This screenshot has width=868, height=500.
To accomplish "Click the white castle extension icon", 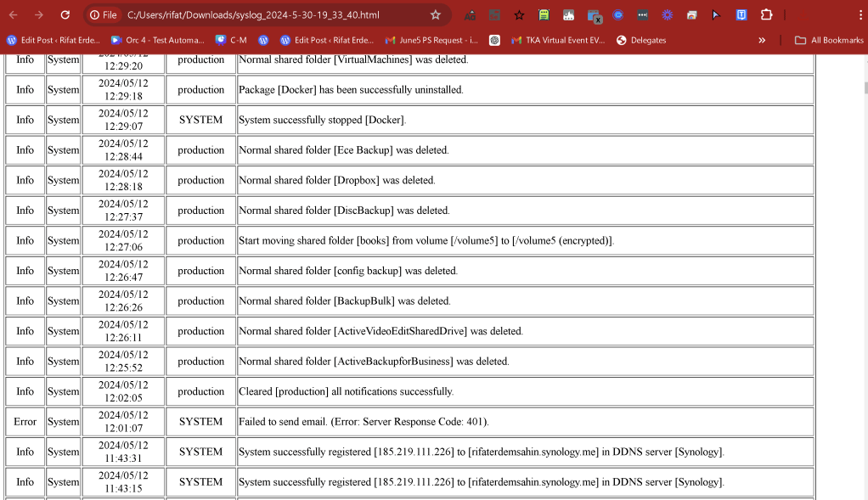I will 568,15.
